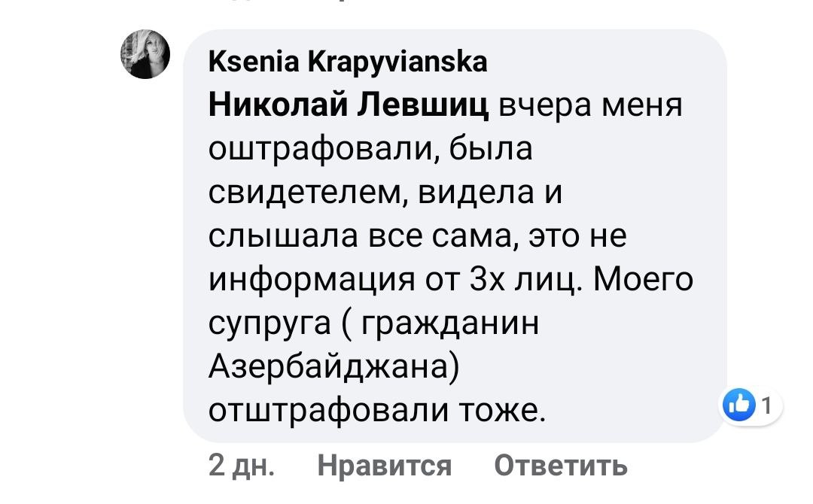Open Ksenia Krapyvianska's profile picture

coord(145,55)
